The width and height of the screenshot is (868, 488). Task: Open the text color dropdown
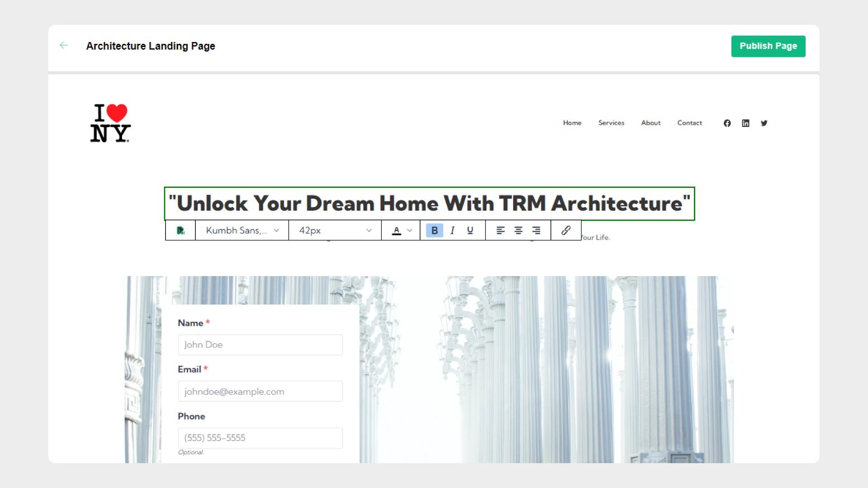click(x=401, y=230)
